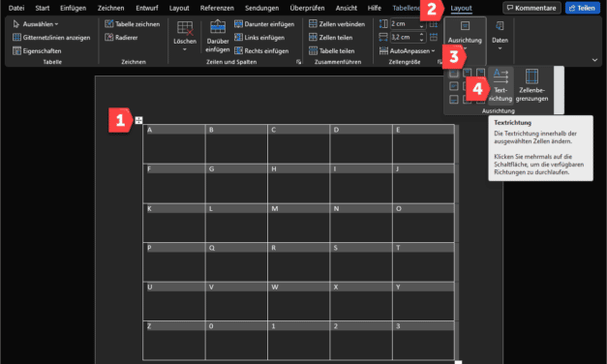Image resolution: width=607 pixels, height=364 pixels.
Task: Open the table Layout tab on the right
Action: pos(461,8)
